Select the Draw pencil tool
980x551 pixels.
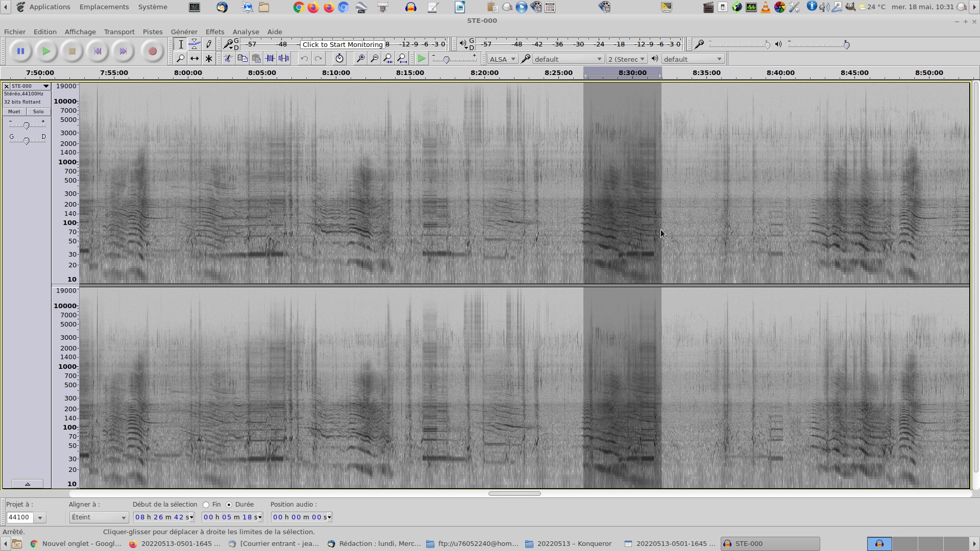(209, 44)
